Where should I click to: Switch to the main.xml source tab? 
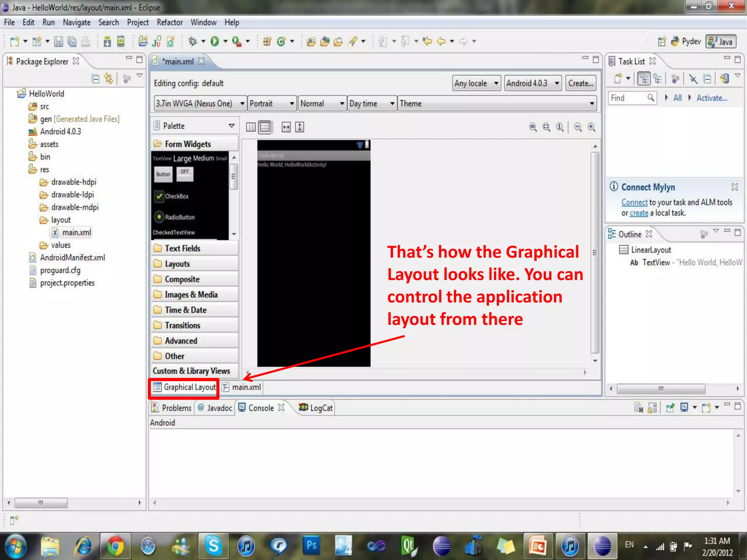242,387
